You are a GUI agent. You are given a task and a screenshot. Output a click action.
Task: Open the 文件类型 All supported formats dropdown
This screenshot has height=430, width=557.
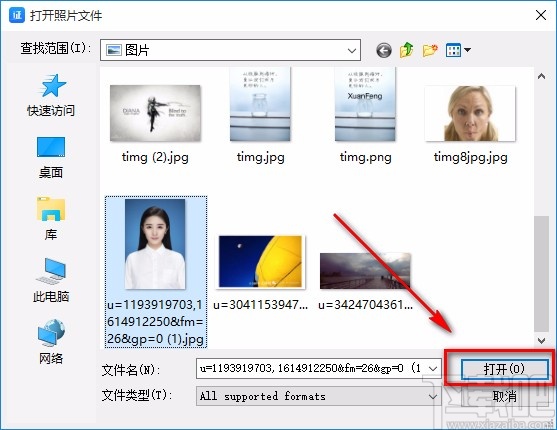coord(319,396)
